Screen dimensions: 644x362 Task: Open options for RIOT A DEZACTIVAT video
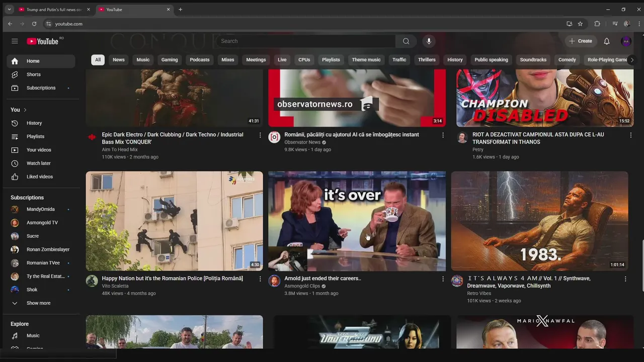(x=630, y=135)
